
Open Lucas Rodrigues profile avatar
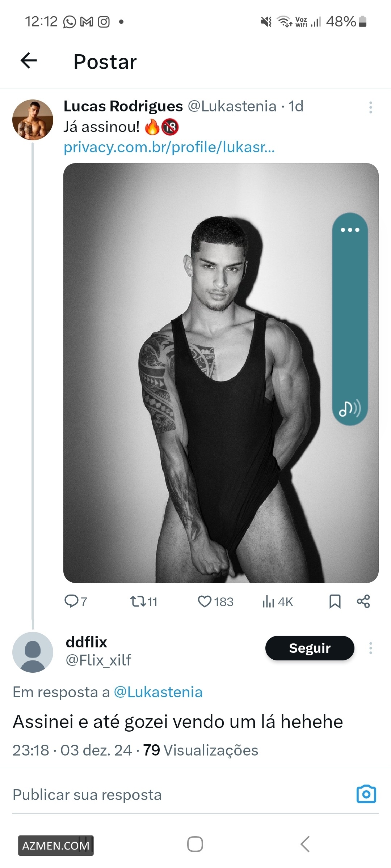[x=33, y=120]
